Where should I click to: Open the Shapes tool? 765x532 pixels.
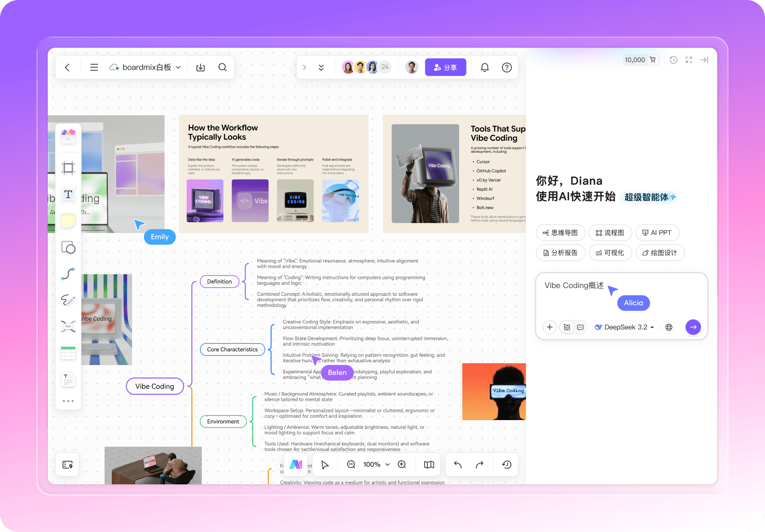(68, 248)
